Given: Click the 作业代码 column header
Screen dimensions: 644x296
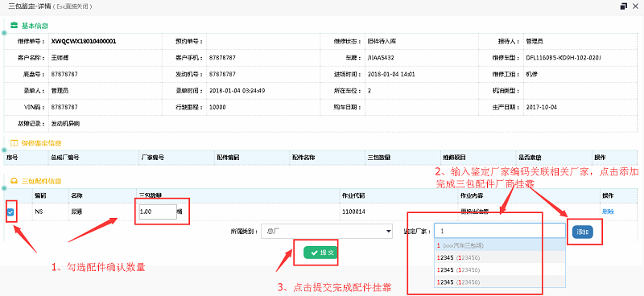Looking at the screenshot, I should 353,195.
